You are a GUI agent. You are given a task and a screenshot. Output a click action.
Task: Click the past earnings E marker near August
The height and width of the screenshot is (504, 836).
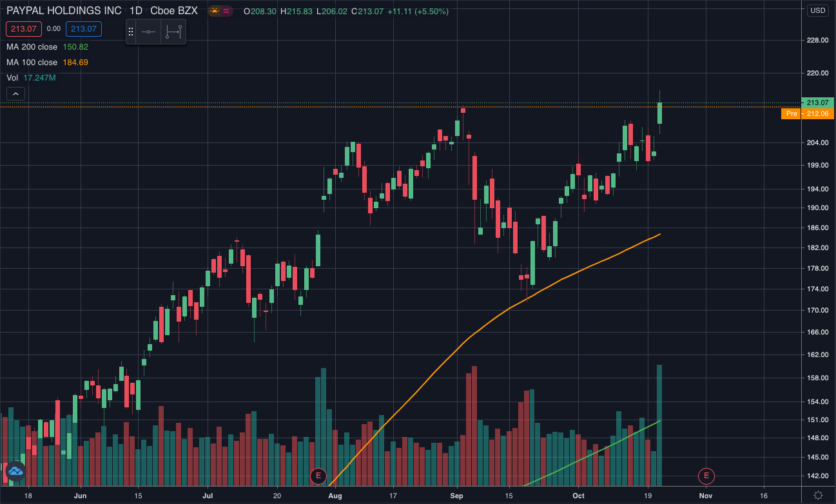point(318,476)
